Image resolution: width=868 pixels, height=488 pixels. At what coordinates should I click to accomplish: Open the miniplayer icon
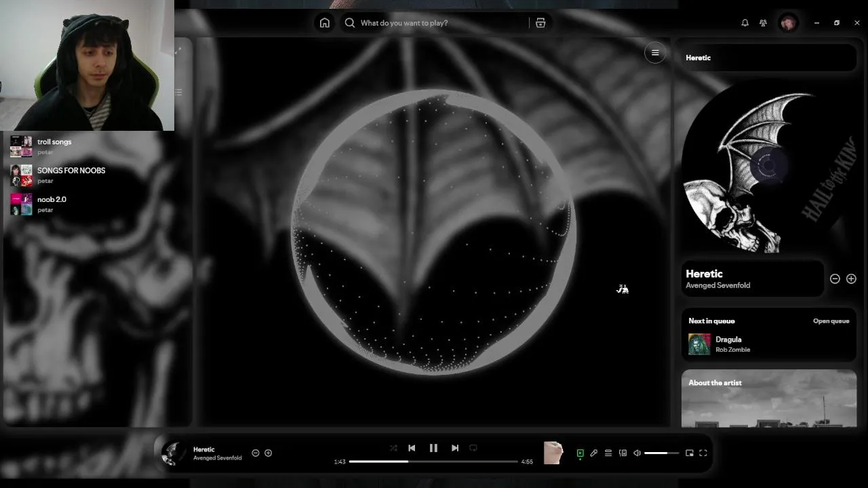click(x=690, y=453)
